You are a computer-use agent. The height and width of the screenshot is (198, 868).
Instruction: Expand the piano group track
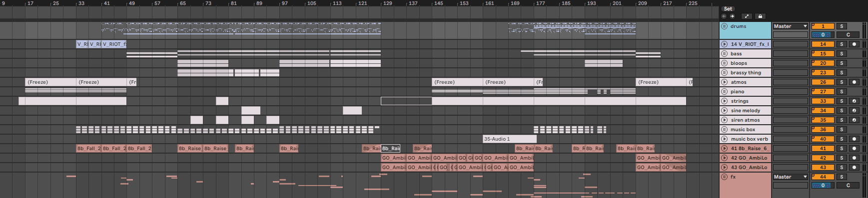tap(724, 92)
